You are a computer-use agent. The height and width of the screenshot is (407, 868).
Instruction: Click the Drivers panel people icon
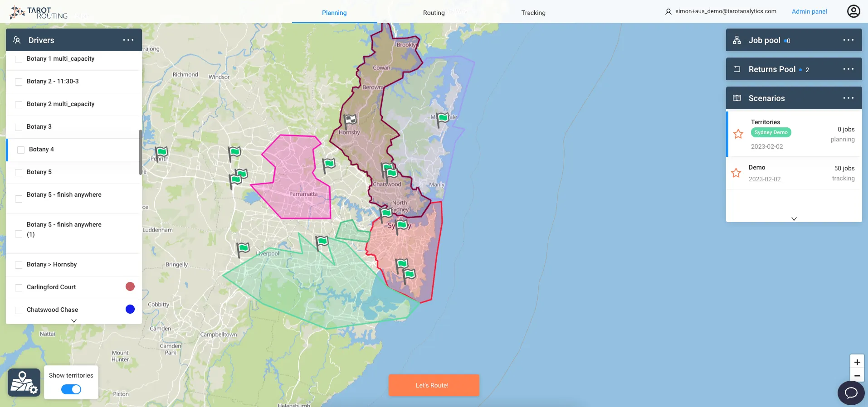(17, 40)
